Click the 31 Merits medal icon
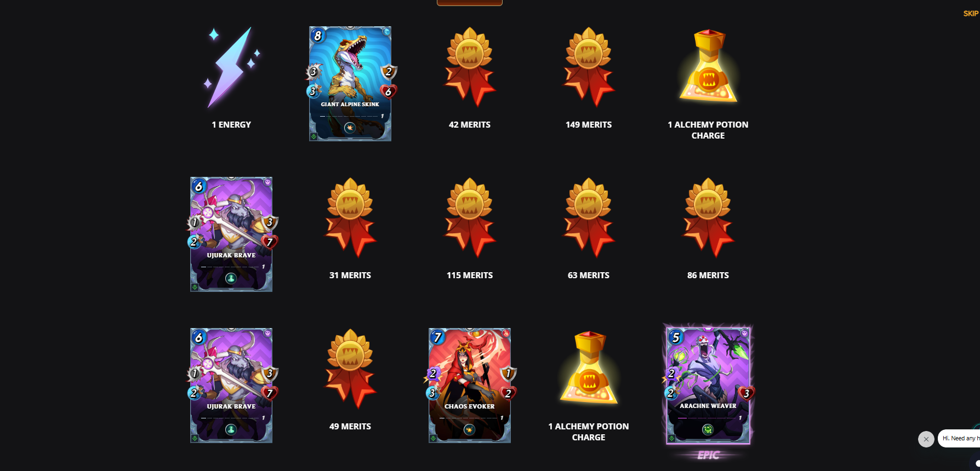 pyautogui.click(x=350, y=217)
